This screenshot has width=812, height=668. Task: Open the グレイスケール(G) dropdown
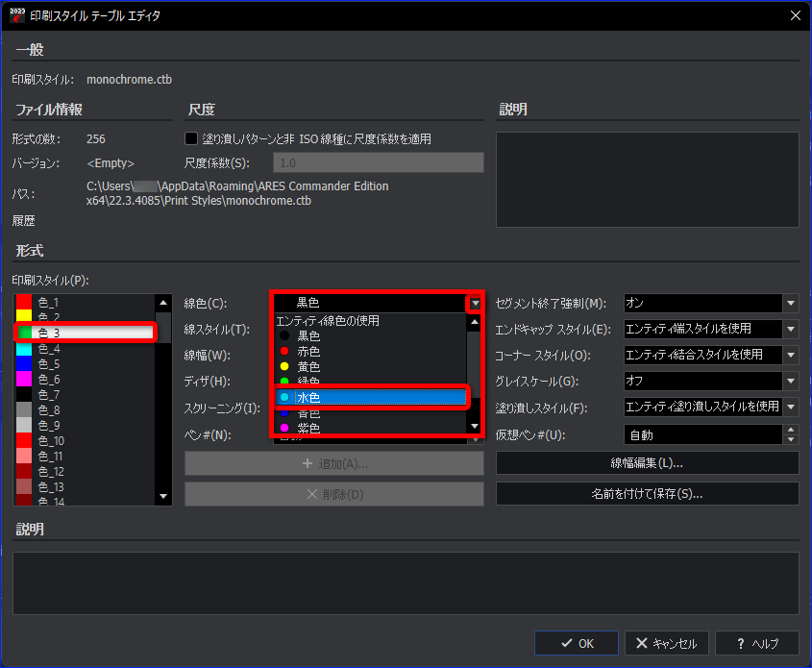(790, 382)
